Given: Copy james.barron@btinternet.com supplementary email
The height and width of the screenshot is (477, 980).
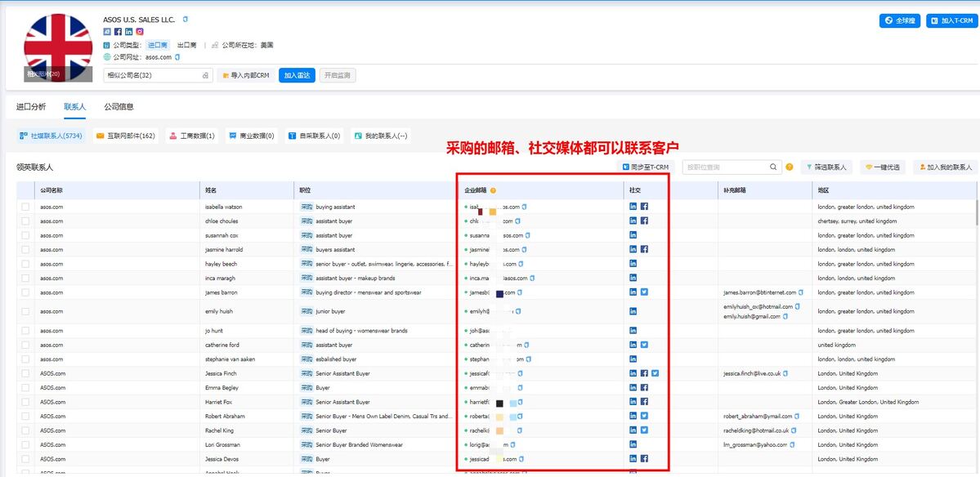Looking at the screenshot, I should (x=800, y=292).
